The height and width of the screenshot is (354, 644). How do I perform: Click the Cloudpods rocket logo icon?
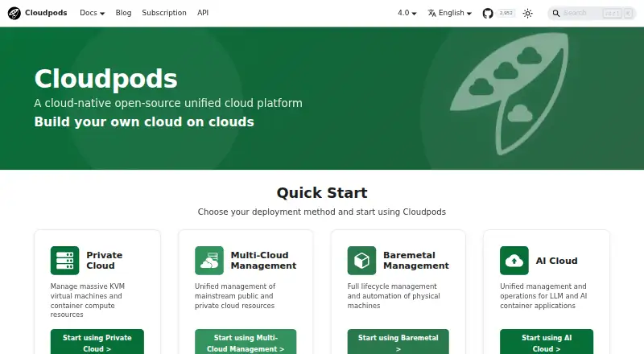(x=14, y=13)
